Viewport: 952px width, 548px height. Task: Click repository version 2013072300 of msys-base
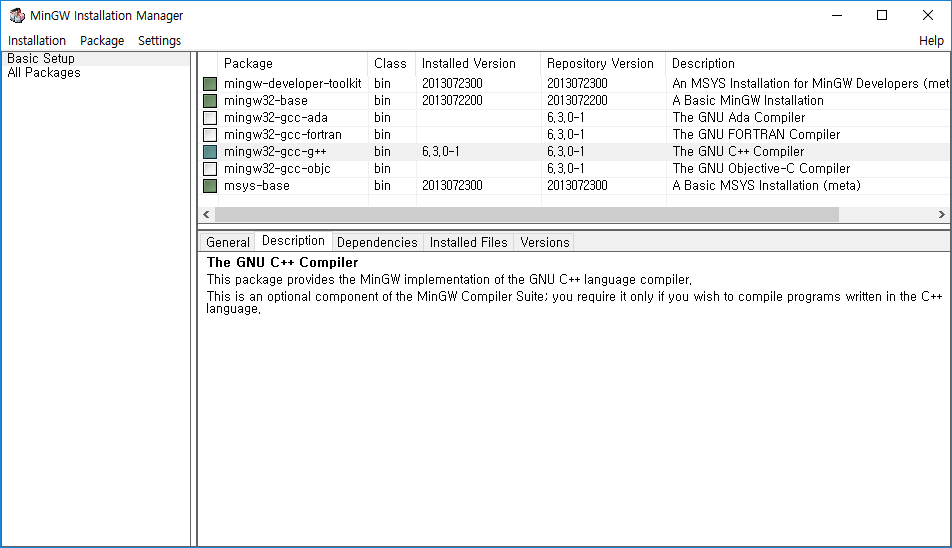tap(577, 186)
